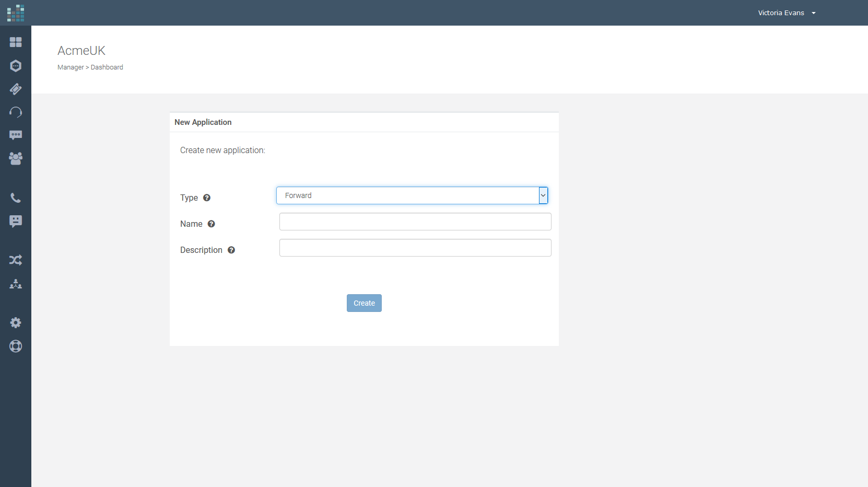868x487 pixels.
Task: Click help icon next to Type label
Action: (207, 198)
